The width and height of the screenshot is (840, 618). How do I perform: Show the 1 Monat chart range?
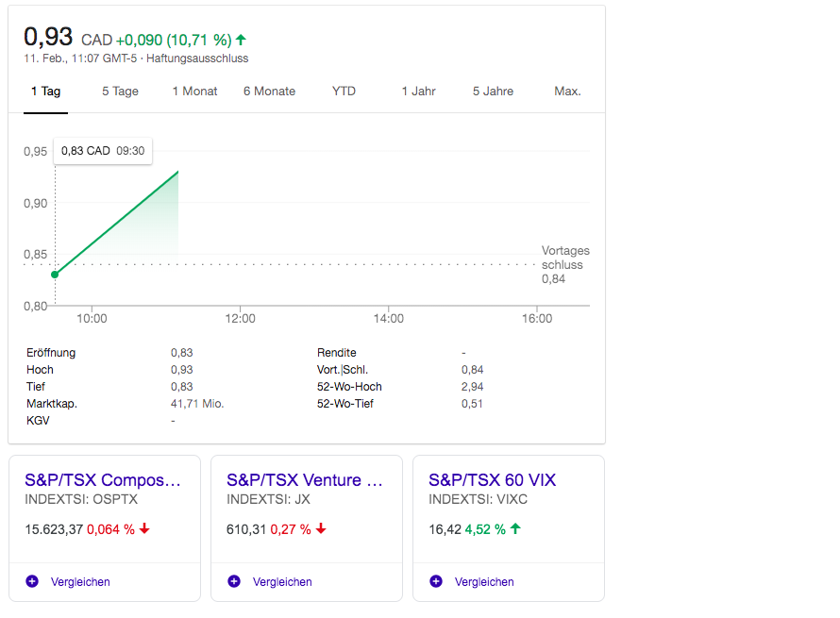(x=194, y=92)
